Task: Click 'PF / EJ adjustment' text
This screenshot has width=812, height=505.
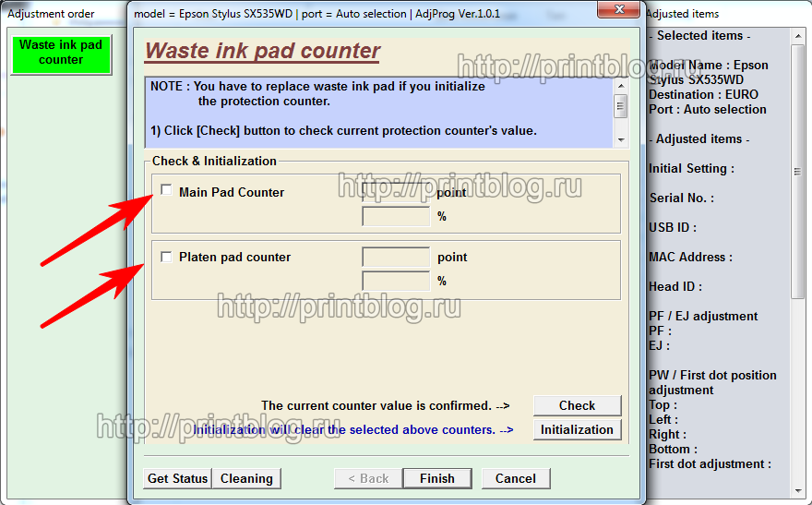Action: 703,316
